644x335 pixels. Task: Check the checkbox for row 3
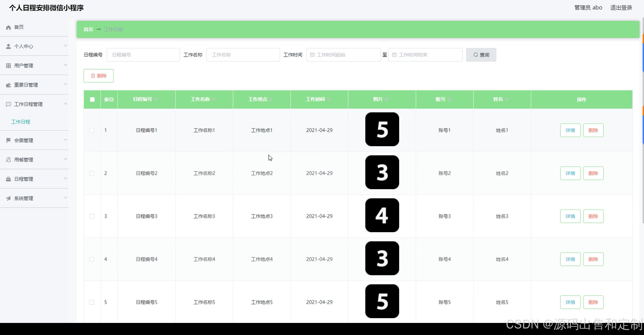(92, 216)
